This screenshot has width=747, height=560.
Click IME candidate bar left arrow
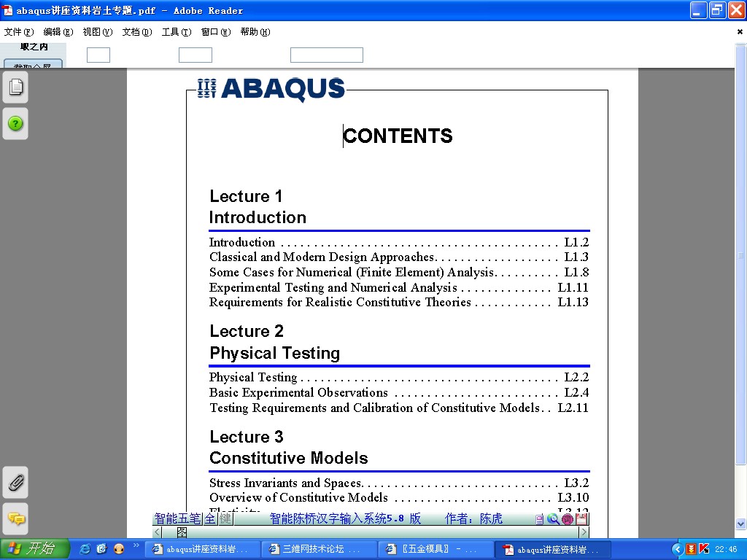pyautogui.click(x=158, y=532)
